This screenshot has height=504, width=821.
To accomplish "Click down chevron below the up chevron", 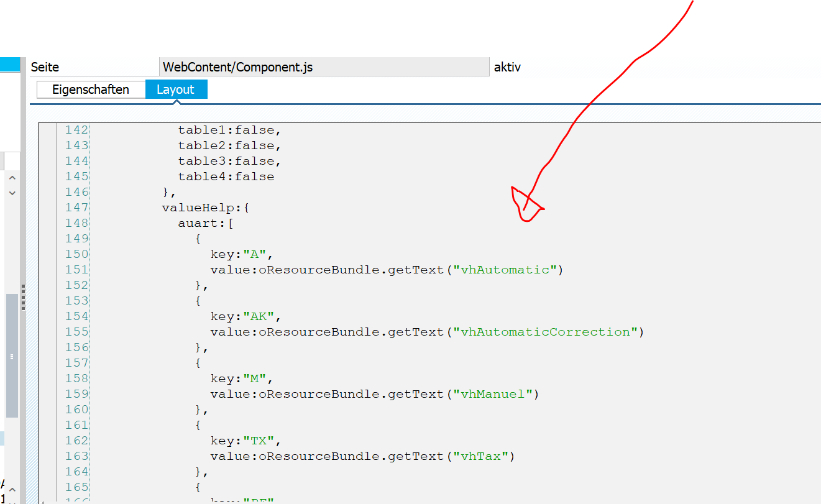I will tap(12, 193).
